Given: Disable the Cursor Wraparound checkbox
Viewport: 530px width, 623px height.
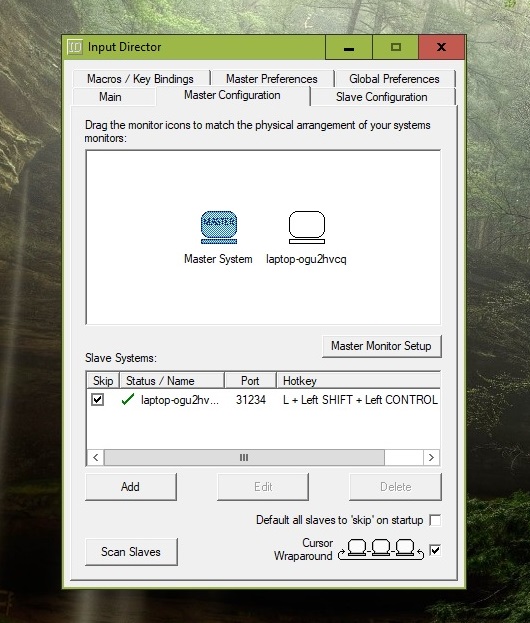Looking at the screenshot, I should click(435, 550).
